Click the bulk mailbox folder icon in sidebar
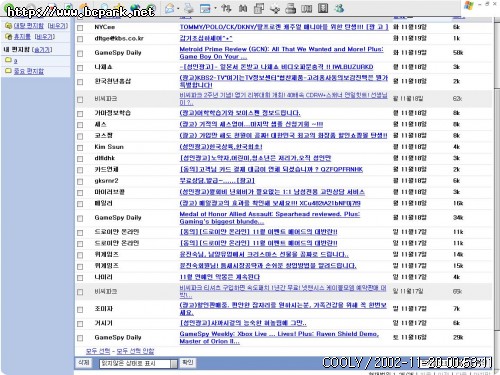Image resolution: width=500 pixels, height=375 pixels. pos(8,26)
